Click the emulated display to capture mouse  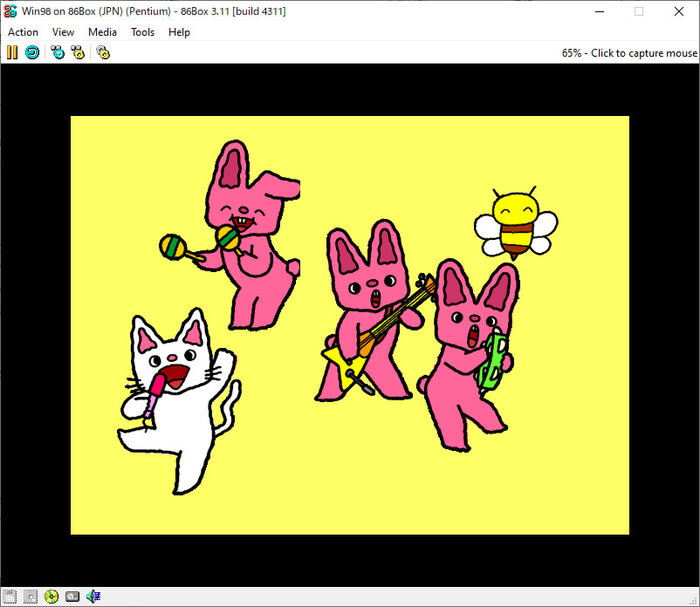350,325
